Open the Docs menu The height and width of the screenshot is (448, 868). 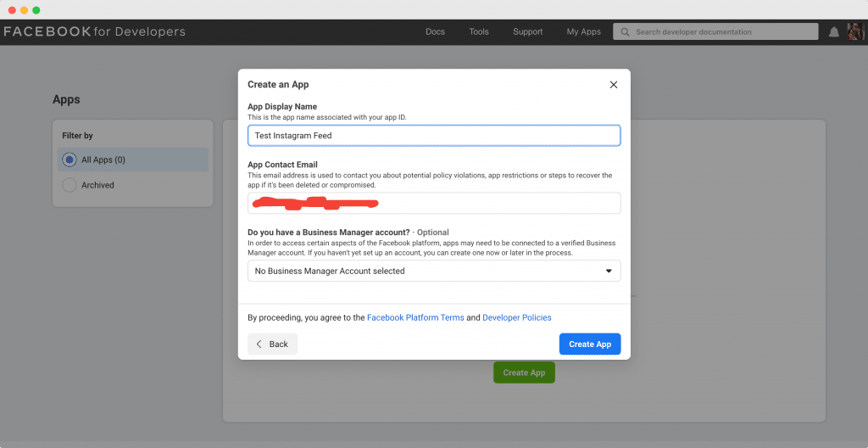[435, 31]
